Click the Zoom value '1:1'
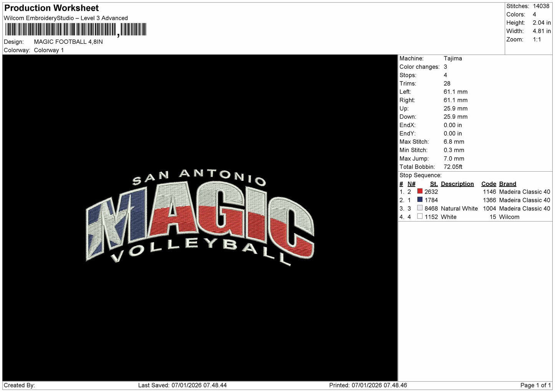 [537, 40]
